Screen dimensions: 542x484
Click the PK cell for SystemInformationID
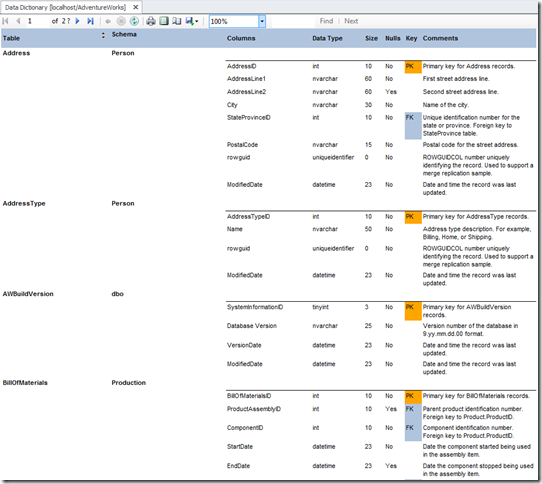[413, 311]
